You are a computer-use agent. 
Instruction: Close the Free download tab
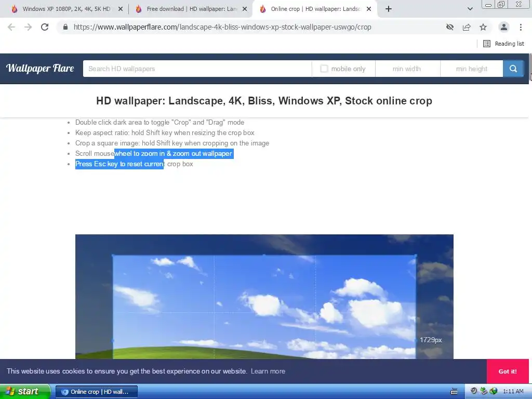[x=245, y=9]
